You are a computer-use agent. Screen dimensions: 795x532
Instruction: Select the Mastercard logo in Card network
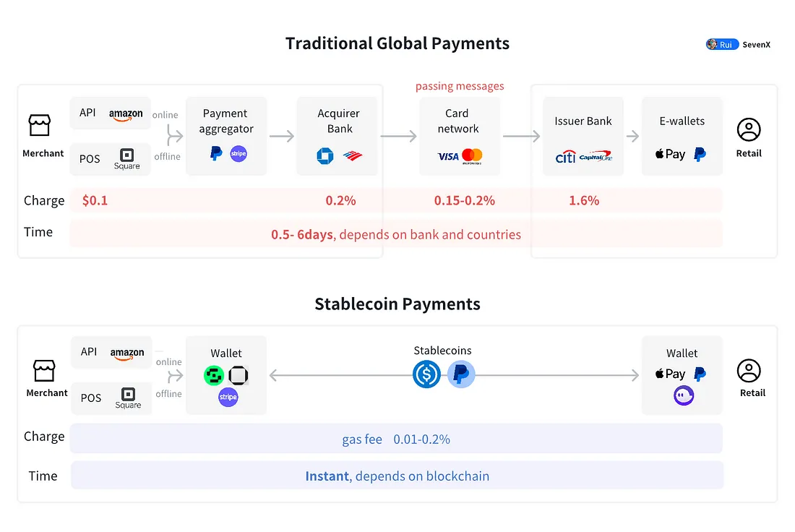coord(472,156)
